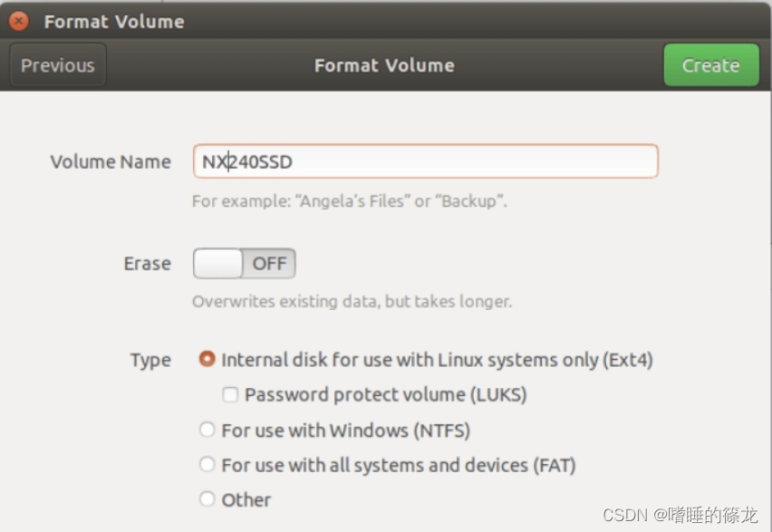Click the Erase label
The width and height of the screenshot is (772, 532).
point(147,264)
